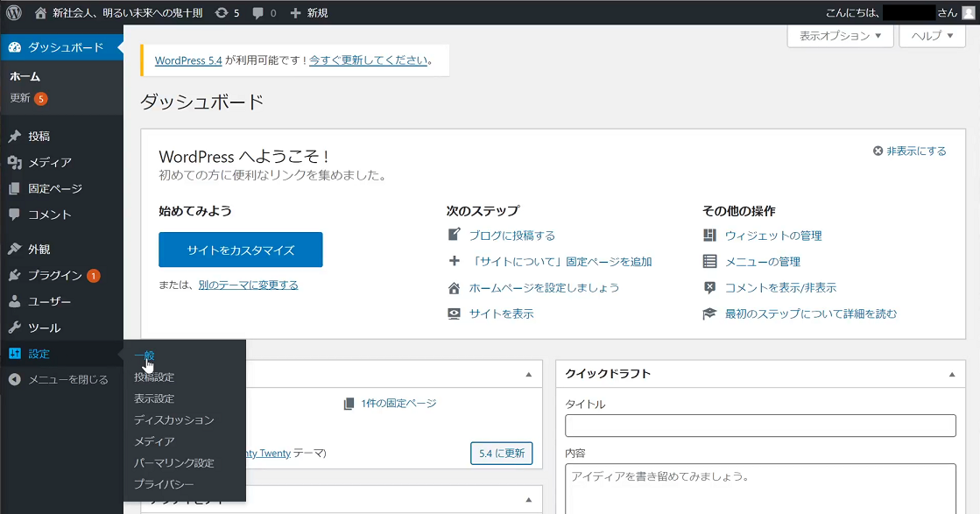Select 表示設定 in the 設定 submenu

[154, 398]
